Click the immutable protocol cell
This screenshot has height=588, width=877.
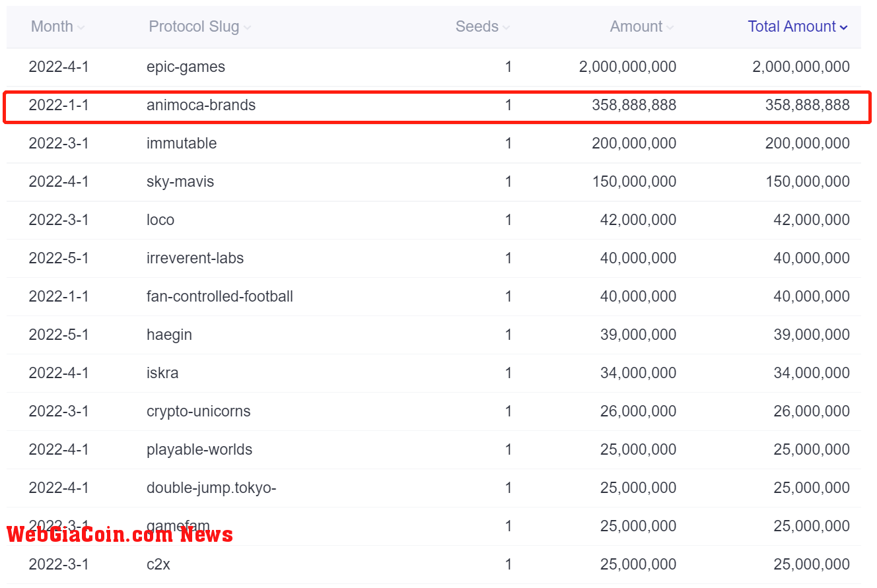tap(182, 143)
